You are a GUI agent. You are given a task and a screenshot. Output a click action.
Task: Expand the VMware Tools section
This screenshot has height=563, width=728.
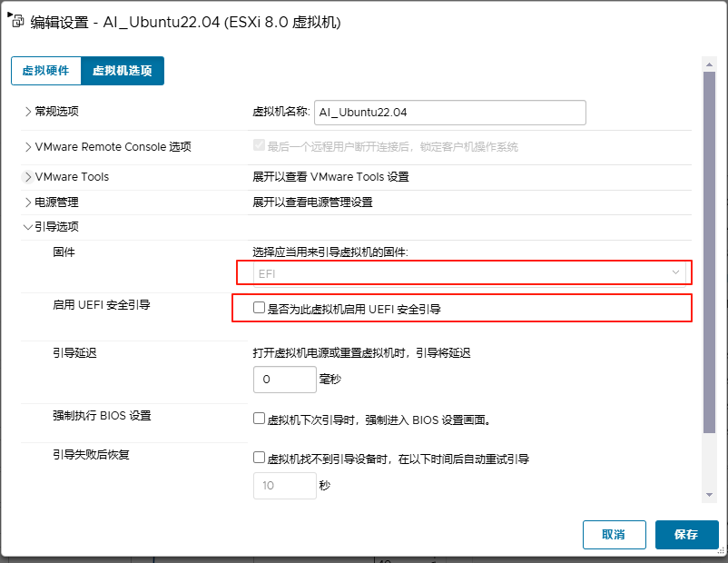tap(27, 177)
